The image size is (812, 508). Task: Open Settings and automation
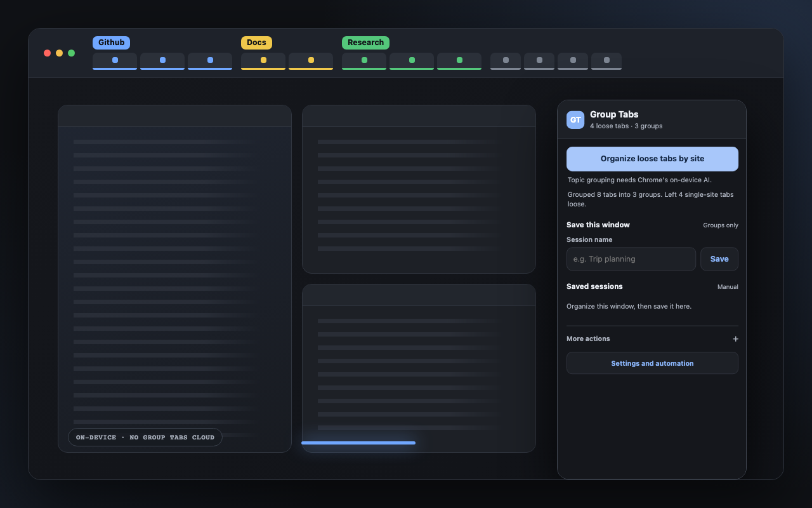pyautogui.click(x=652, y=363)
